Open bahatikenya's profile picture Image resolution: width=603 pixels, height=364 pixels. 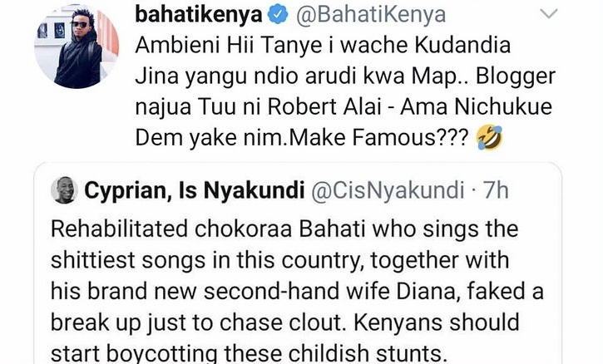(77, 47)
